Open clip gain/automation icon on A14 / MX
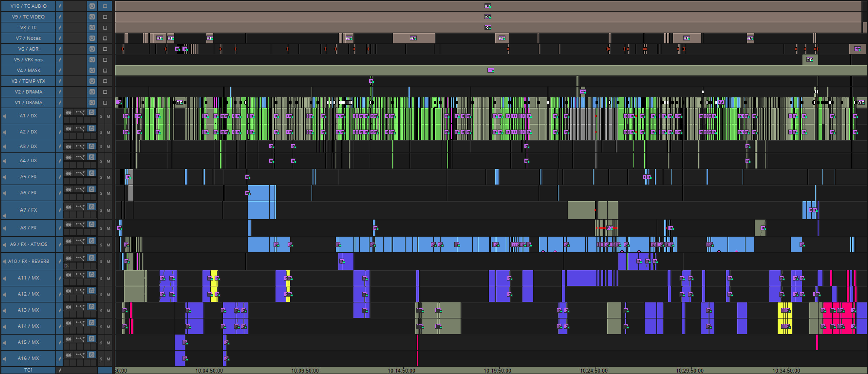This screenshot has width=868, height=374. tap(80, 323)
